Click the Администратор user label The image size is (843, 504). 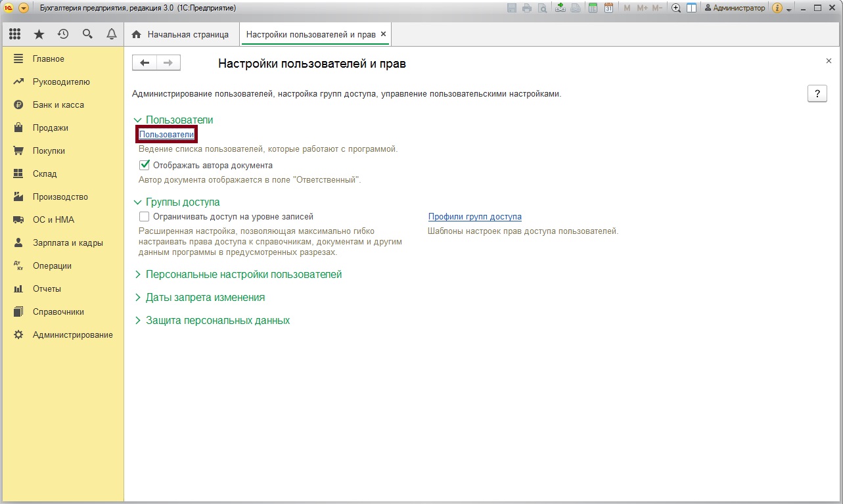pos(735,8)
